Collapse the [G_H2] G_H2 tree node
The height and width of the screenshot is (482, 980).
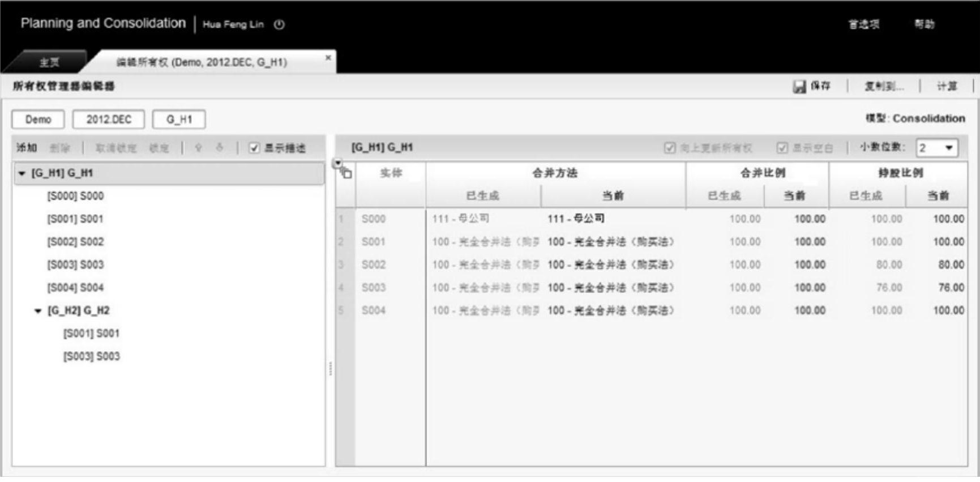click(38, 311)
